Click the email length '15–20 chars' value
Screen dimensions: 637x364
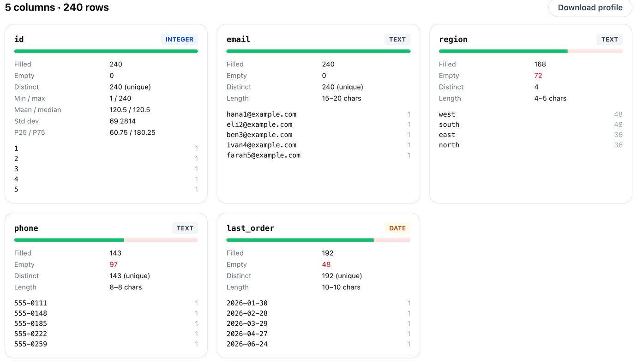342,98
